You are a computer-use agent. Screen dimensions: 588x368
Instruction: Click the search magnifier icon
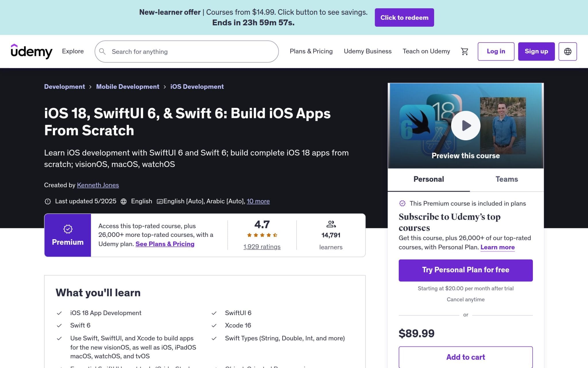[x=102, y=51]
